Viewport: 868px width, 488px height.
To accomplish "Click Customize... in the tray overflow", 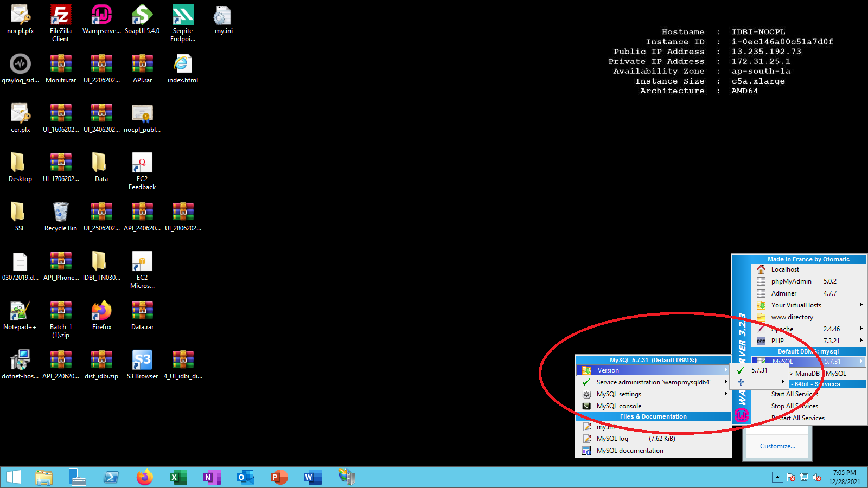I will 777,446.
